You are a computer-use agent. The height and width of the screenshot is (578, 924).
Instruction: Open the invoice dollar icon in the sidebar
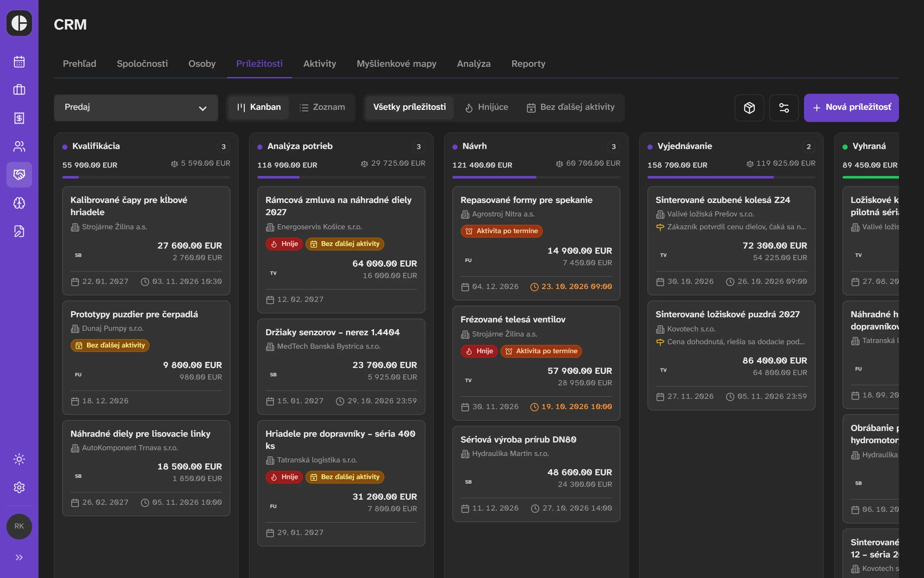(x=19, y=118)
